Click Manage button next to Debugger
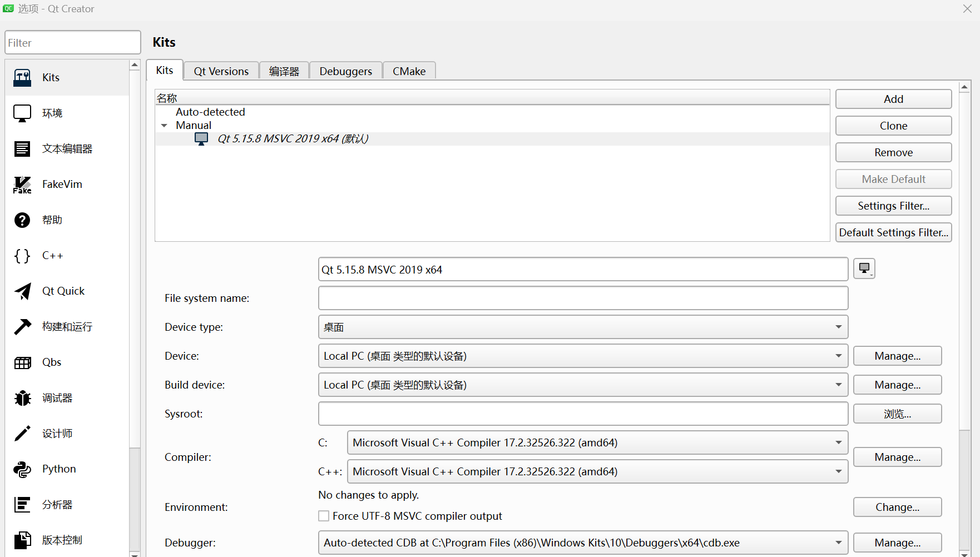Image resolution: width=980 pixels, height=557 pixels. click(x=898, y=543)
